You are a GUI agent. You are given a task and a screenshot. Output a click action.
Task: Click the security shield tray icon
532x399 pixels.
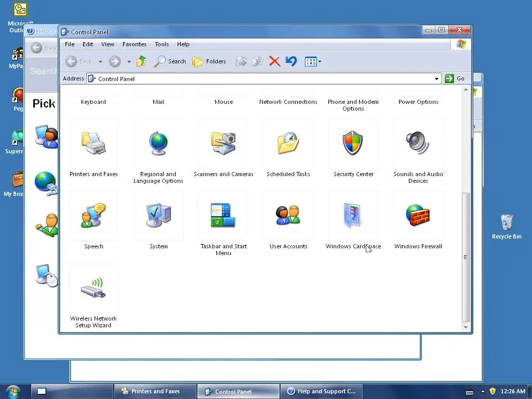point(493,391)
